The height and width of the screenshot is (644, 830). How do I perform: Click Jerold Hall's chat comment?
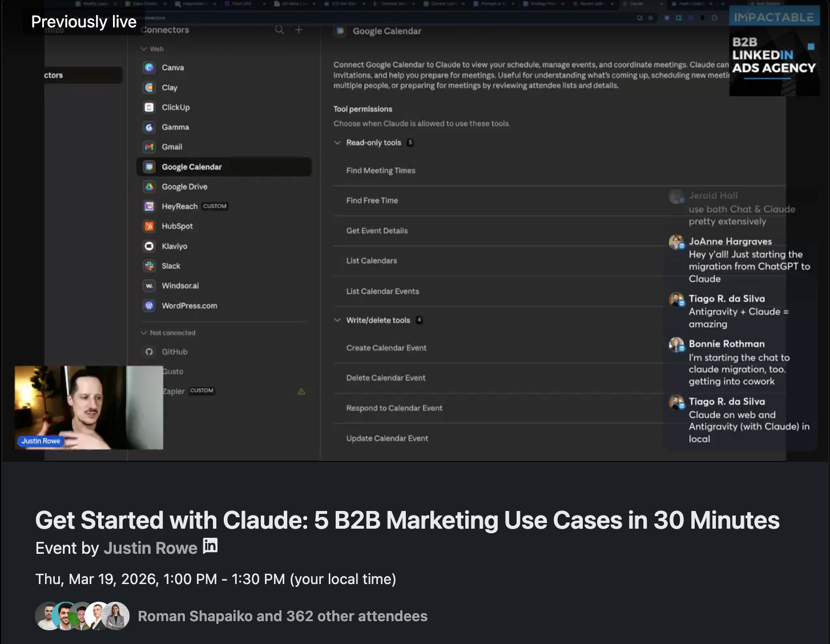point(742,215)
